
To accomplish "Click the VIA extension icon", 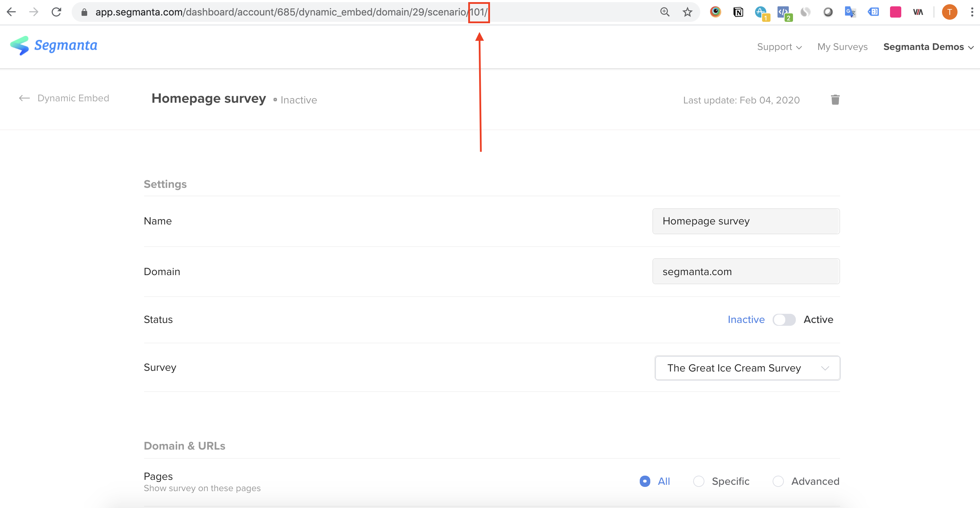I will tap(918, 12).
